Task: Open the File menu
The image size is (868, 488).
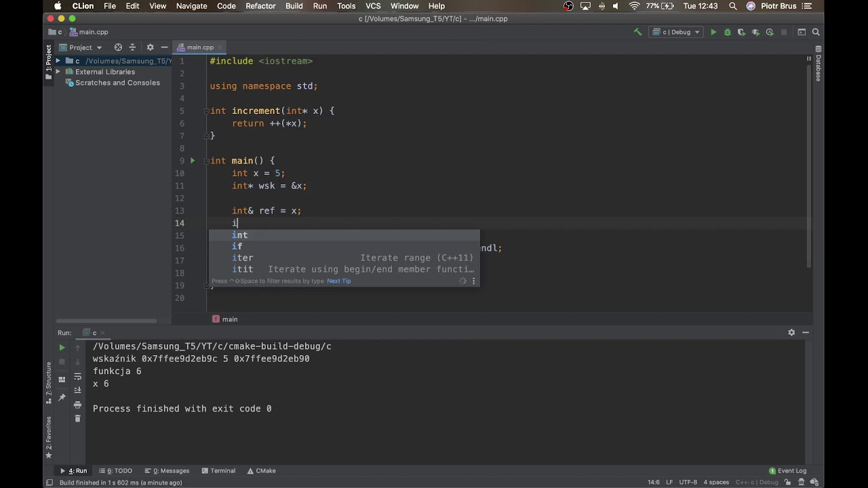Action: [110, 6]
